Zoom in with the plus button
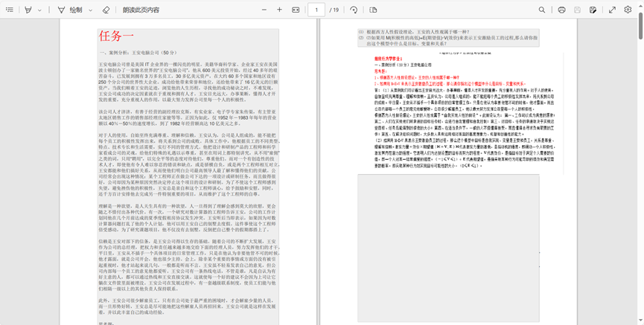The image size is (644, 325). pos(279,10)
